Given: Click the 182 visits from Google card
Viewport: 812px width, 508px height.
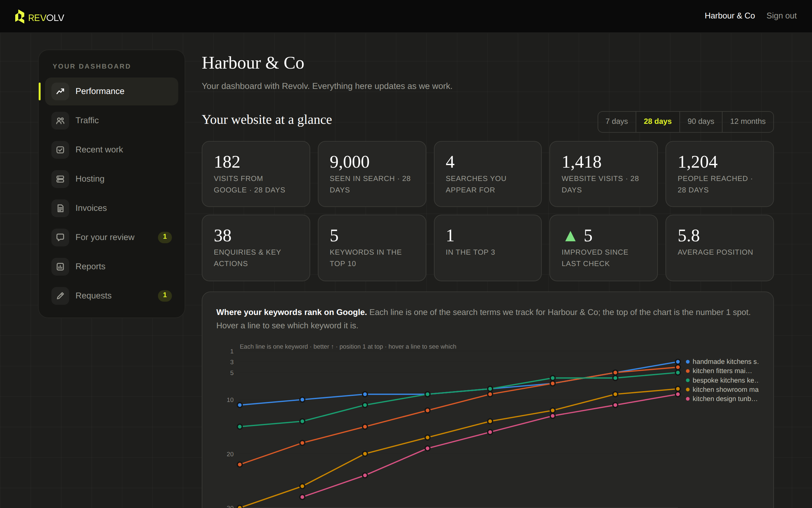Looking at the screenshot, I should tap(256, 174).
